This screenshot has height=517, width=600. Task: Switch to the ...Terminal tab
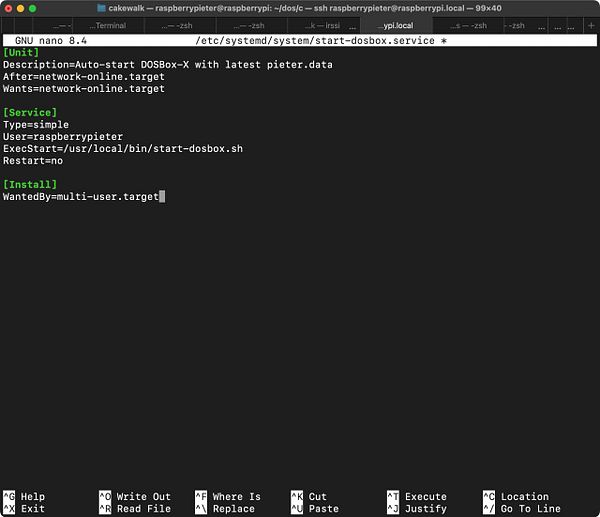coord(108,26)
